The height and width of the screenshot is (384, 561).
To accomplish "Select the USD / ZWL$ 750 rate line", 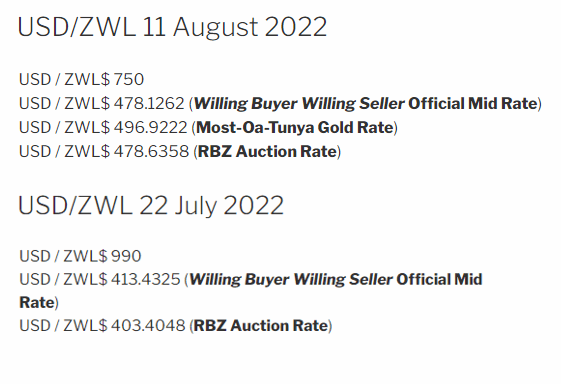I will pyautogui.click(x=81, y=79).
